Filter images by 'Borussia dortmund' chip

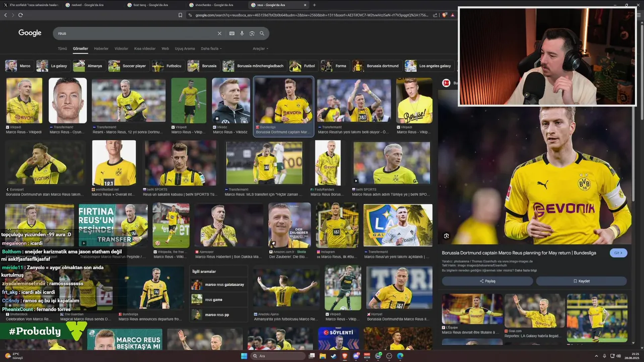376,66
